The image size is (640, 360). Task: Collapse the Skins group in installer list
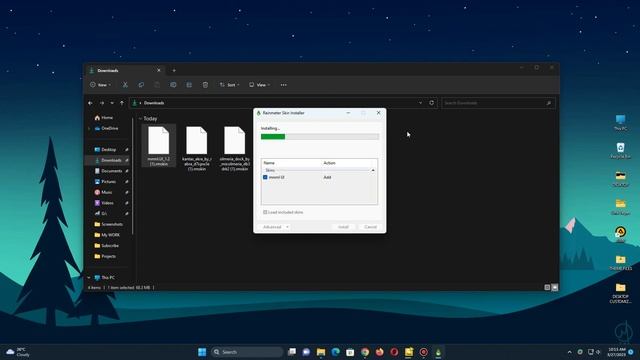(373, 170)
